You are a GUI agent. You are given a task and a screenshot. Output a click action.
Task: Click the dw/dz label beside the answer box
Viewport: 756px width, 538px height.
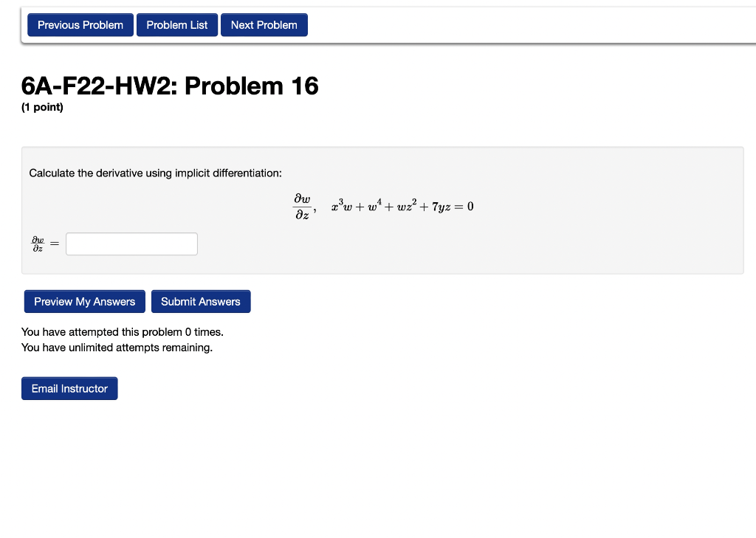(37, 243)
